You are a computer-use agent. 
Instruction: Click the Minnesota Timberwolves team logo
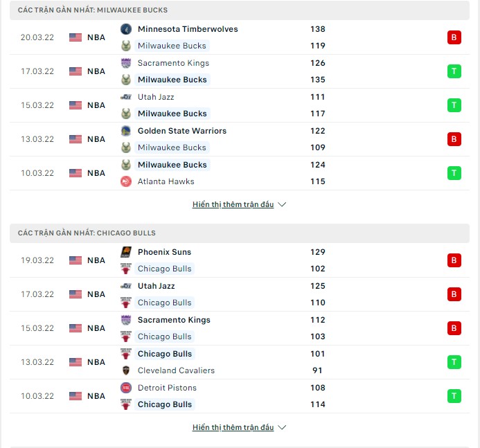[x=126, y=29]
